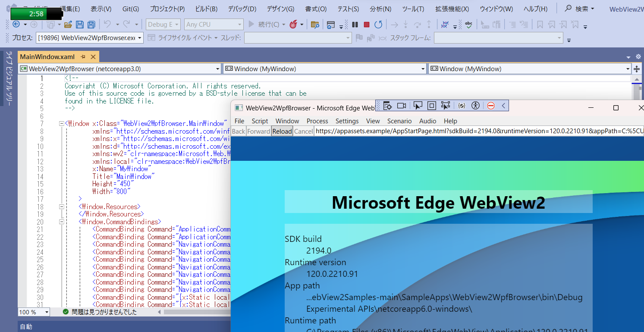Viewport: 644px width, 332px height.
Task: Click the browser window home icon in toolbar
Action: point(331,25)
